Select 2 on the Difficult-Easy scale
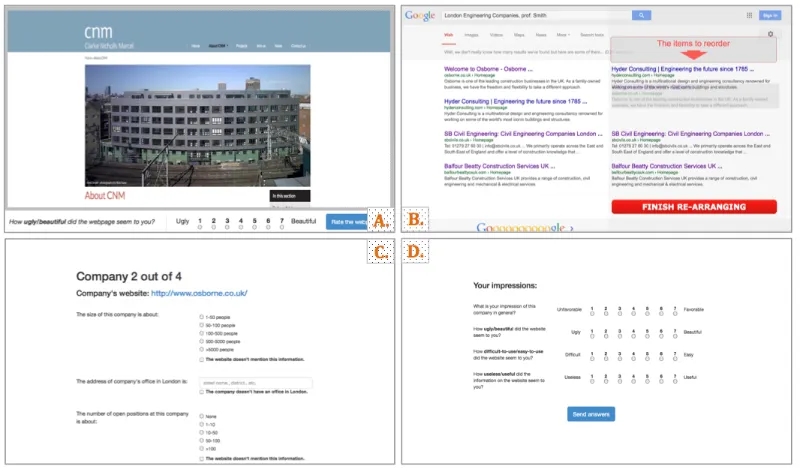This screenshot has width=802, height=468. [606, 359]
